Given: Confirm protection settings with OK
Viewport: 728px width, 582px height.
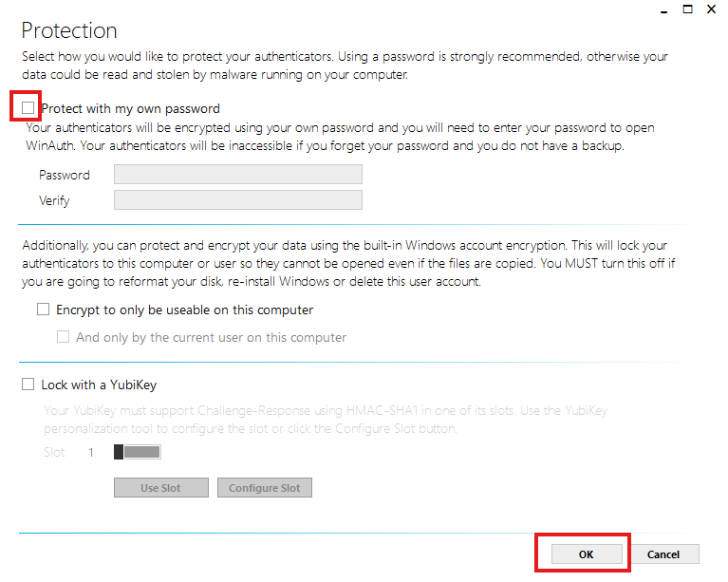Looking at the screenshot, I should 586,554.
